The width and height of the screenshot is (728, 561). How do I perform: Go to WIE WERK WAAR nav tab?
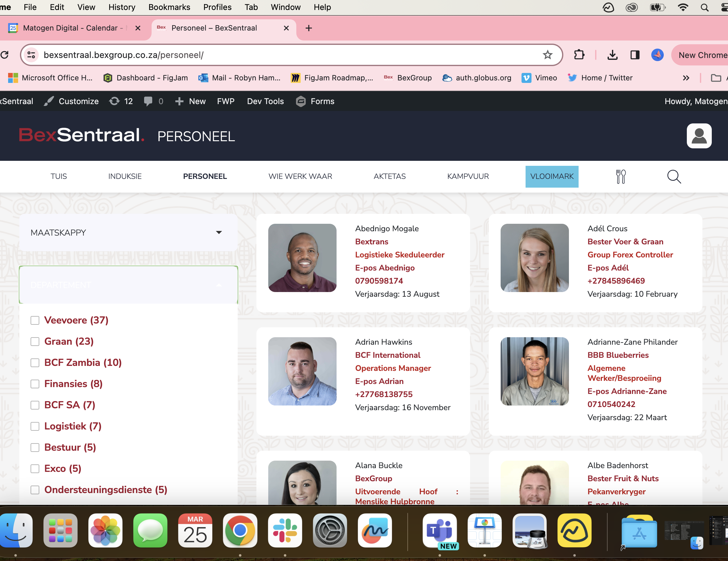point(300,177)
